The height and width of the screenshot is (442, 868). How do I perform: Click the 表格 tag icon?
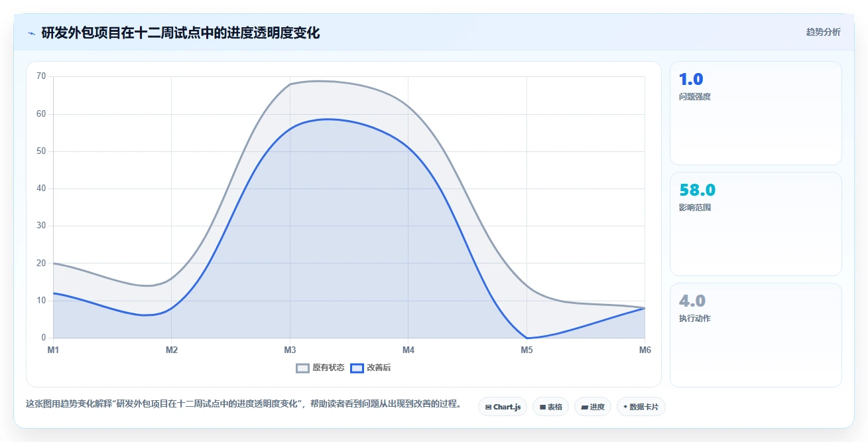[542, 407]
